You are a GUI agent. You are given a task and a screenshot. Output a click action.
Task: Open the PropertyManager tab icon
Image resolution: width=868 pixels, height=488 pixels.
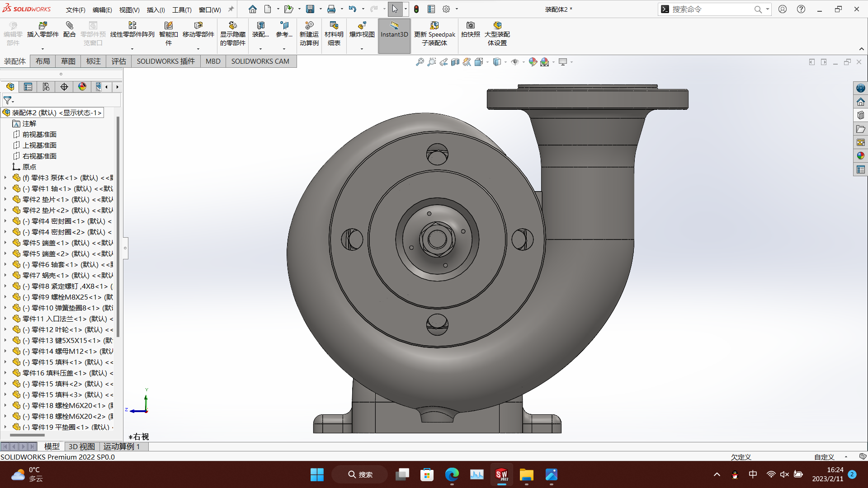point(28,87)
